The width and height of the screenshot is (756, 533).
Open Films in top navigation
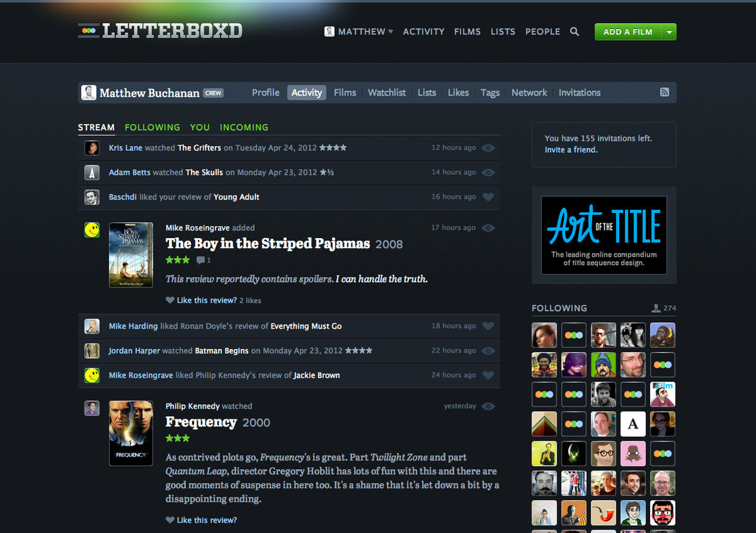(x=467, y=32)
